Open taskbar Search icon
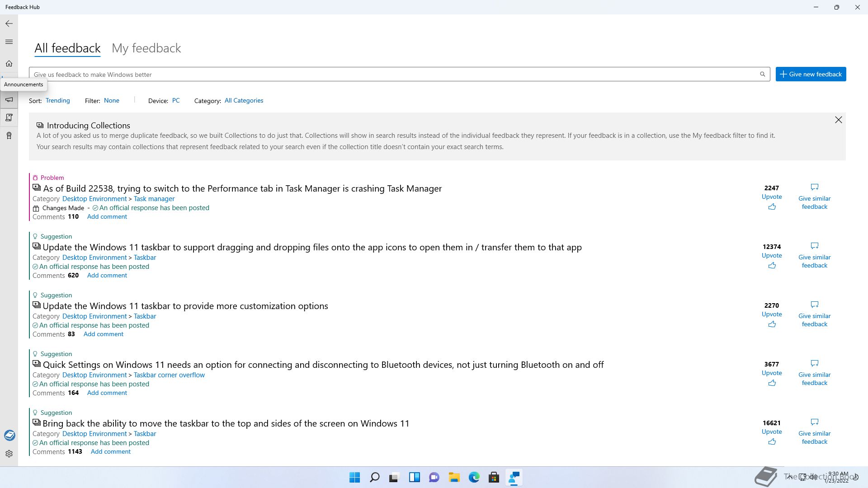 [x=374, y=477]
